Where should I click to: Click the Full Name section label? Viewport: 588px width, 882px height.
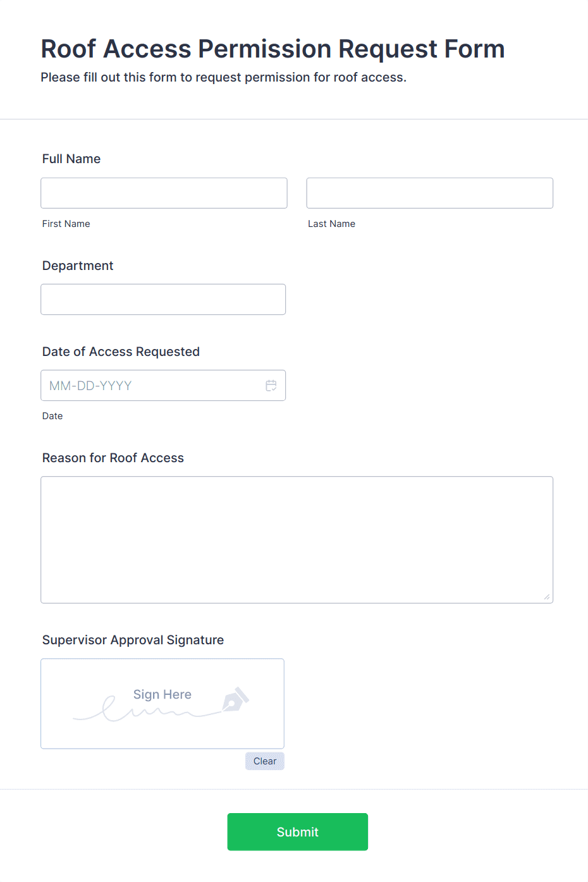71,159
